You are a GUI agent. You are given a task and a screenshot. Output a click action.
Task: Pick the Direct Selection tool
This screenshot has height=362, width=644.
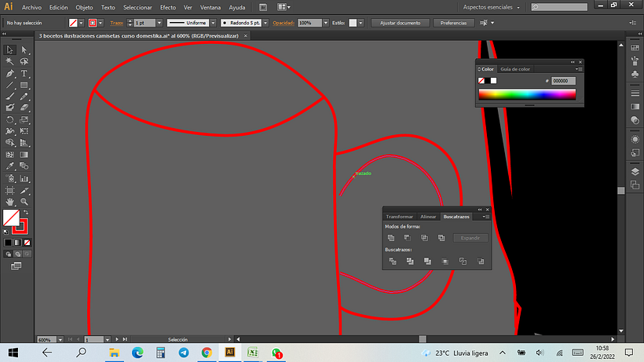24,50
